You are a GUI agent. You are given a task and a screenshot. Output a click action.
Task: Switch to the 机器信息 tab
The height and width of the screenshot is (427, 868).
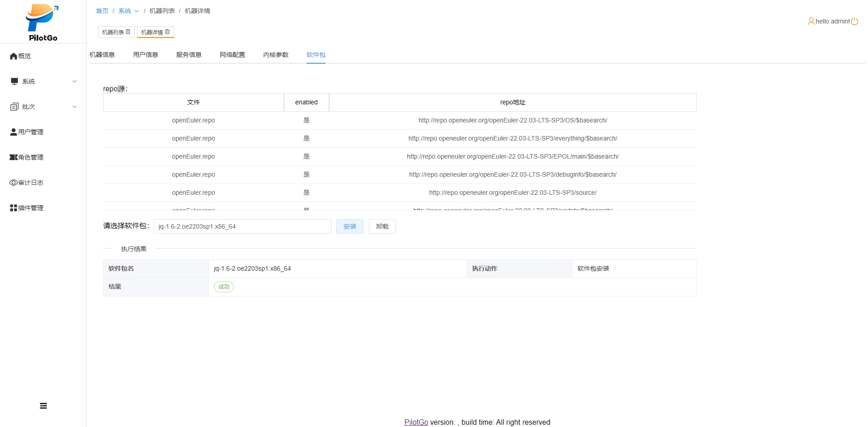[x=102, y=55]
